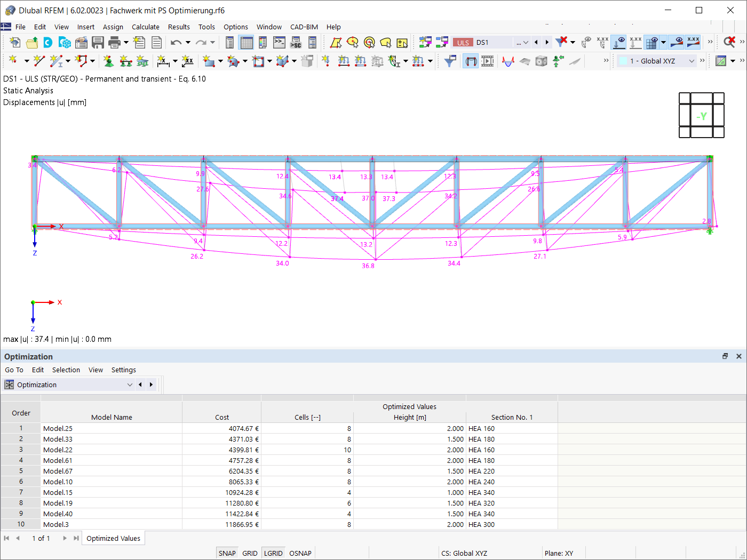Toggle SNAP in the status bar
Screen dimensions: 747x560
coord(227,553)
